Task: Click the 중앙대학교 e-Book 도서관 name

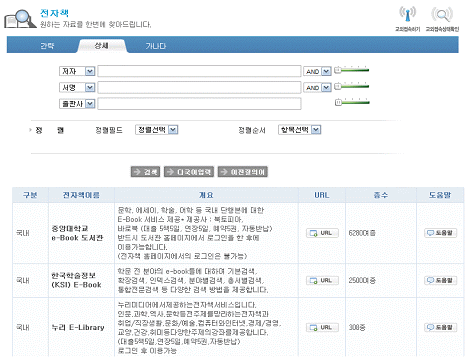Action: (x=77, y=233)
